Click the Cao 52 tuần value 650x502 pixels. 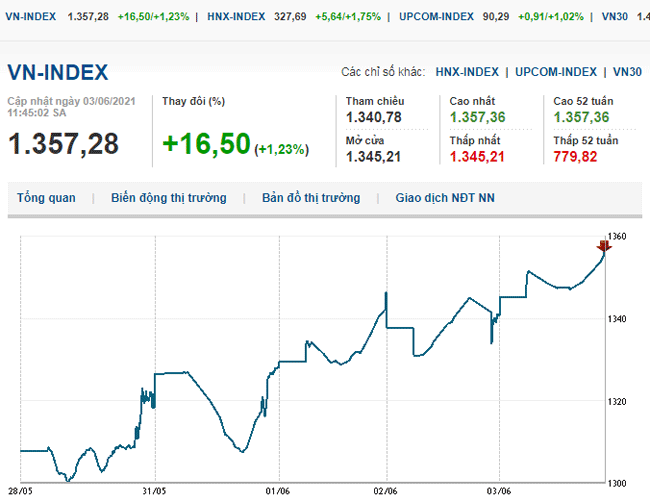tap(581, 117)
